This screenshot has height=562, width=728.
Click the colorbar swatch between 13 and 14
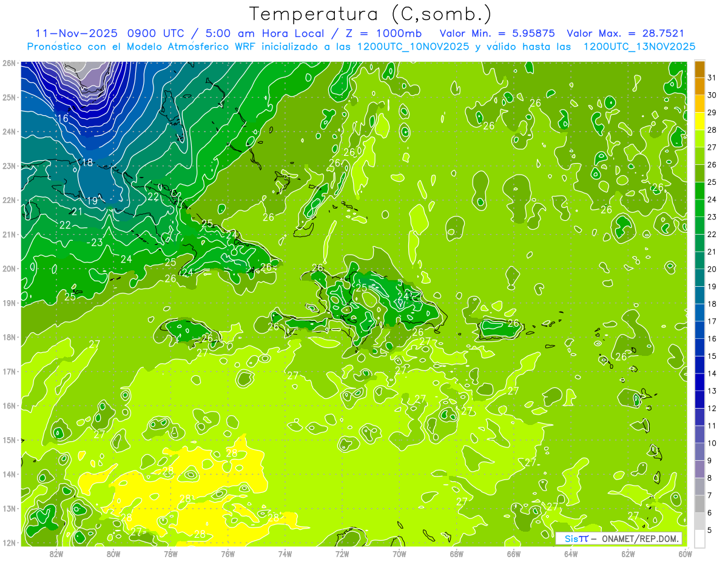tap(700, 383)
